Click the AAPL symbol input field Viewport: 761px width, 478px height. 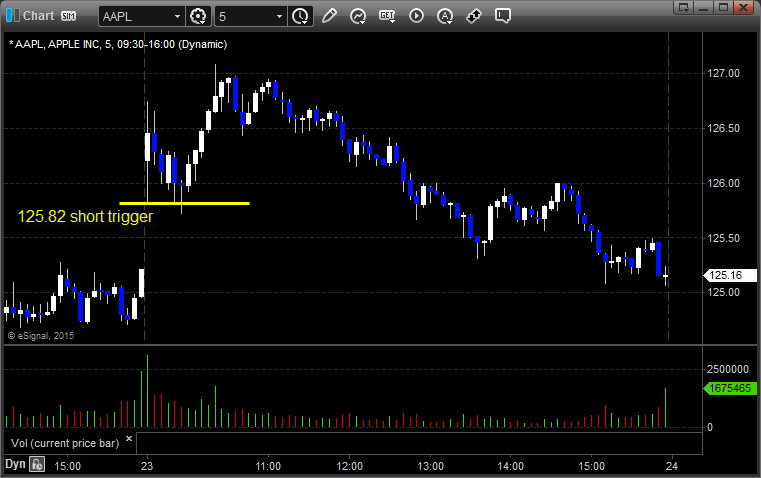pos(135,16)
